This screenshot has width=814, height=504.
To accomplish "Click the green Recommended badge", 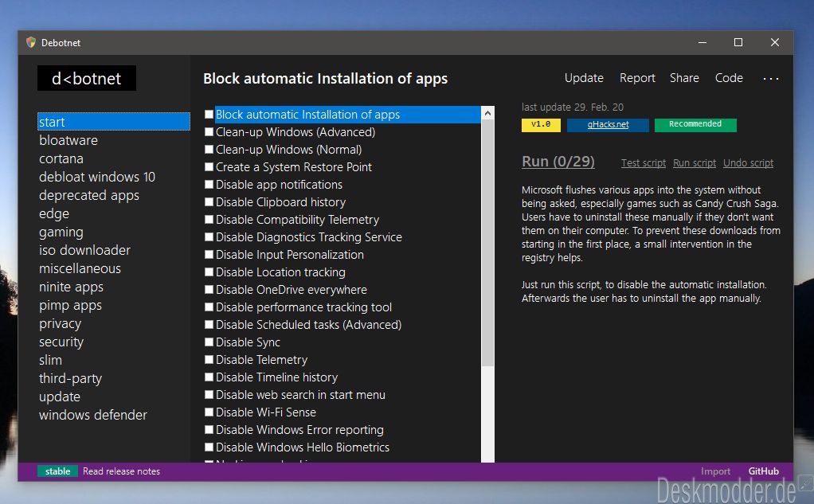I will click(695, 124).
